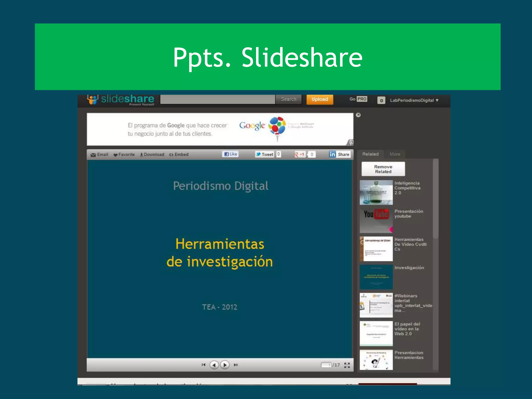Switch to the Related tab
Image resolution: width=532 pixels, height=399 pixels.
371,154
